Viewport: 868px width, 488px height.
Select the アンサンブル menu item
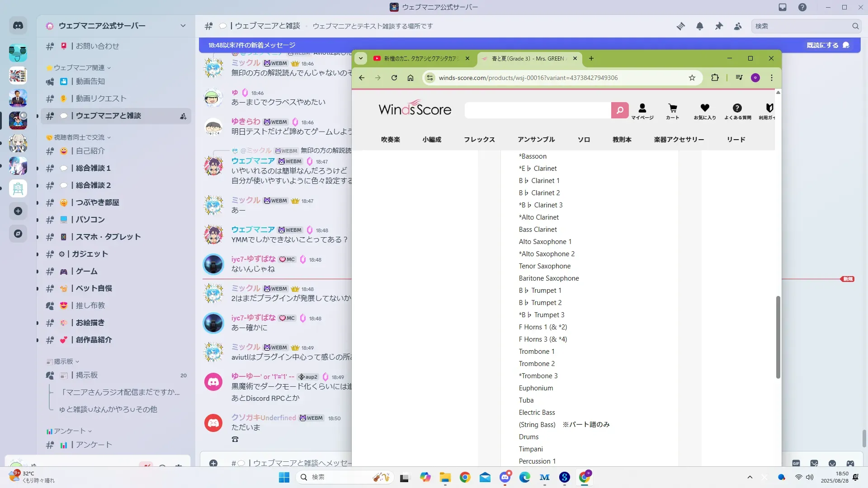[x=536, y=140]
